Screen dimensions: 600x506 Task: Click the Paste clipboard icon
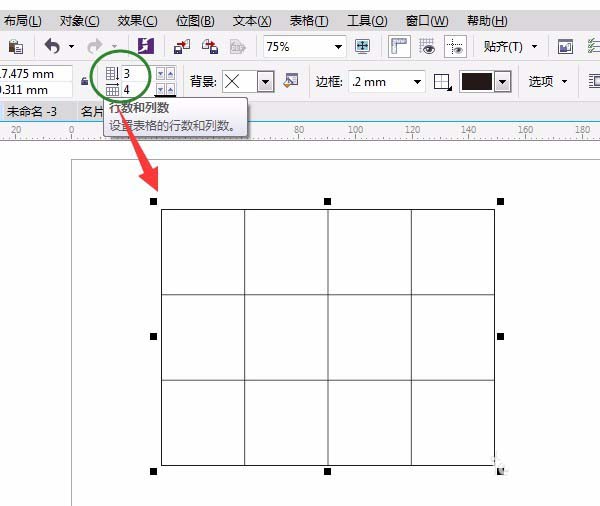[16, 47]
